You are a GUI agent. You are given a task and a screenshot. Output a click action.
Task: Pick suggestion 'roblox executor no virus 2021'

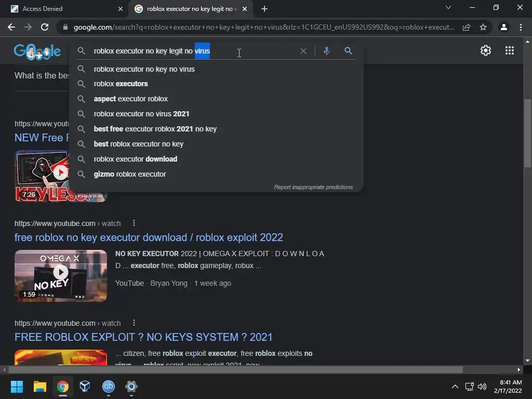(x=217, y=114)
